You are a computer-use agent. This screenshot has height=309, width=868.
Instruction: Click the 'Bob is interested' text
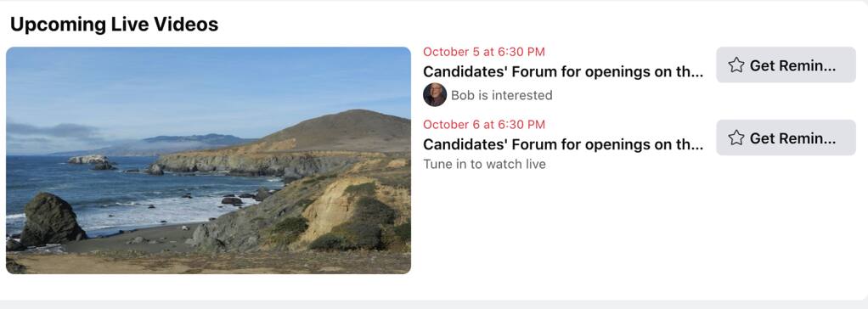point(502,95)
